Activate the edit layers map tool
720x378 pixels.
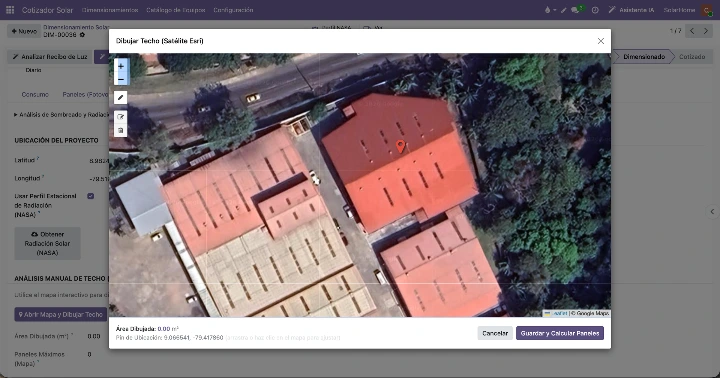[121, 117]
